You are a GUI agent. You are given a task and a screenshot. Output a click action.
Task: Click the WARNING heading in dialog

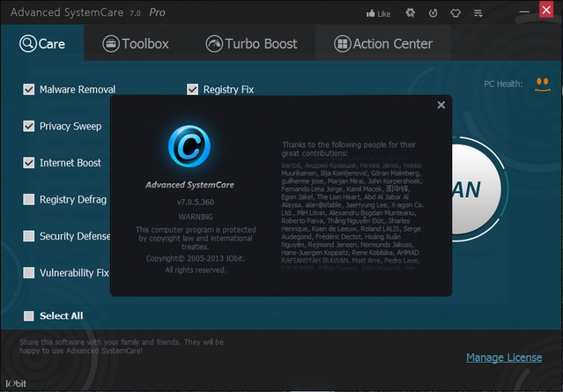click(196, 217)
